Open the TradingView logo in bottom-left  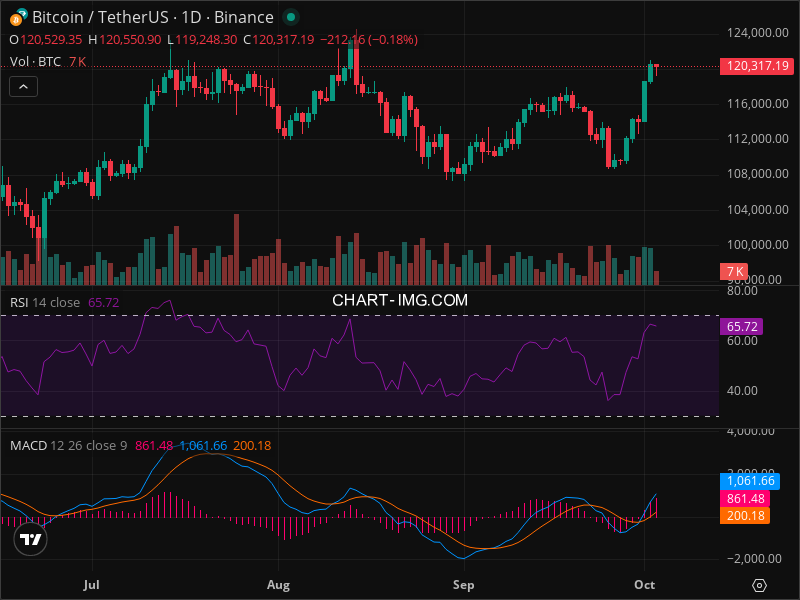[31, 540]
